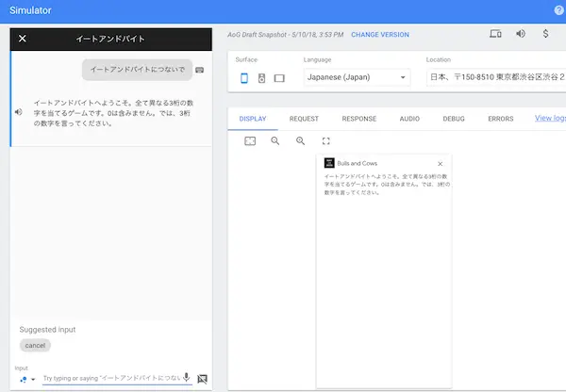Click the dollar sign payments icon
566x392 pixels.
tap(546, 34)
